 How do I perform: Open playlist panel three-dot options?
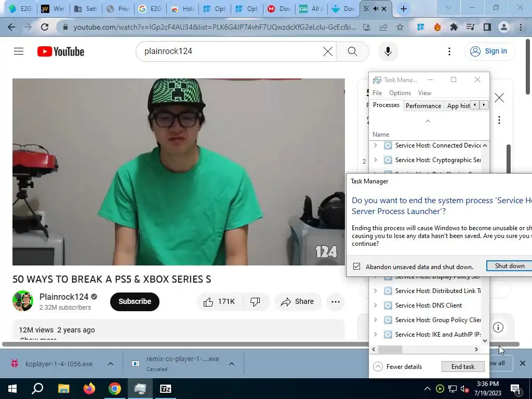point(499,120)
